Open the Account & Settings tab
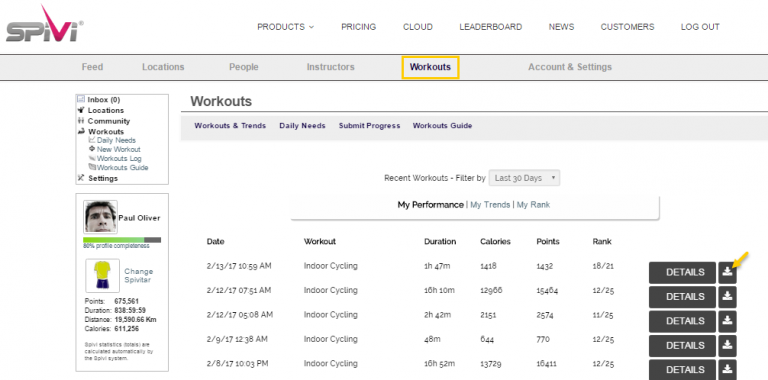 [570, 67]
